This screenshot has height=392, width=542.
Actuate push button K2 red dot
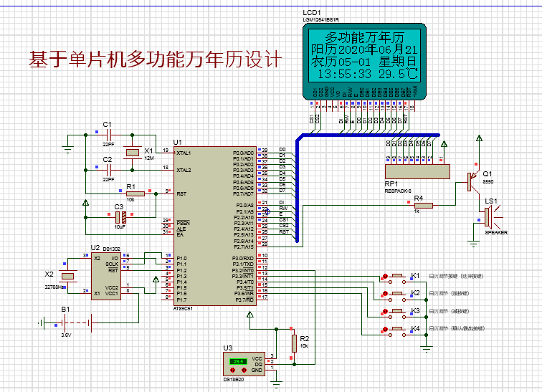385,294
